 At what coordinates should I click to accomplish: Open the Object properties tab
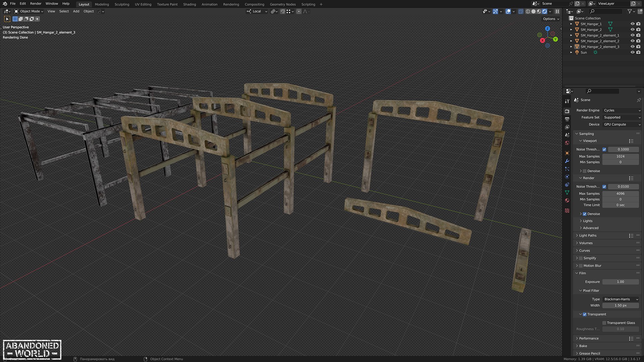(x=567, y=153)
